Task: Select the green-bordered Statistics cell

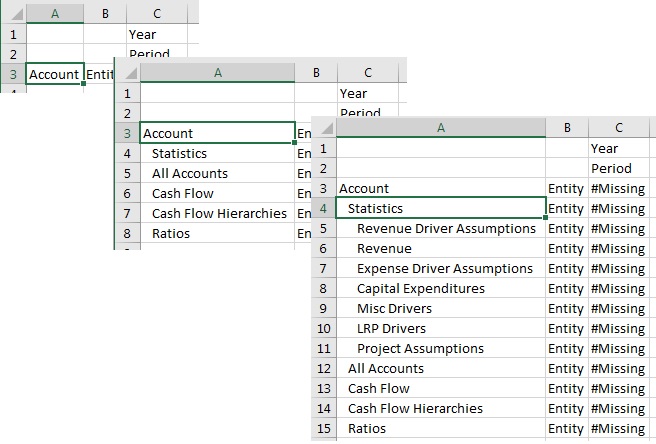Action: (440, 208)
